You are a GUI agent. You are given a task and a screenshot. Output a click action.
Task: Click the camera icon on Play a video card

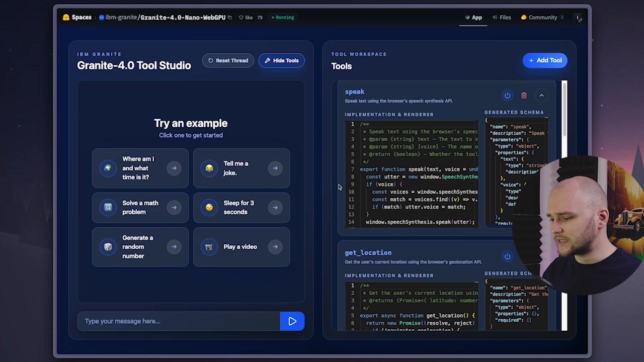tap(209, 246)
